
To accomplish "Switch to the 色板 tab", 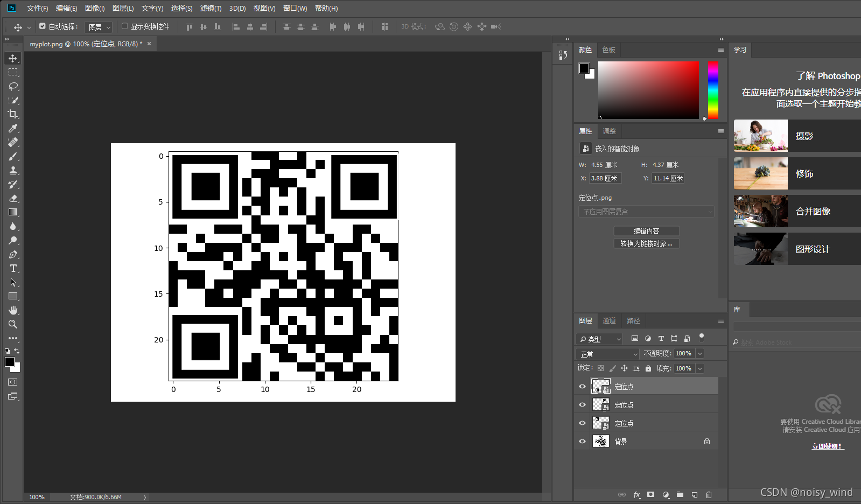I will tap(608, 50).
